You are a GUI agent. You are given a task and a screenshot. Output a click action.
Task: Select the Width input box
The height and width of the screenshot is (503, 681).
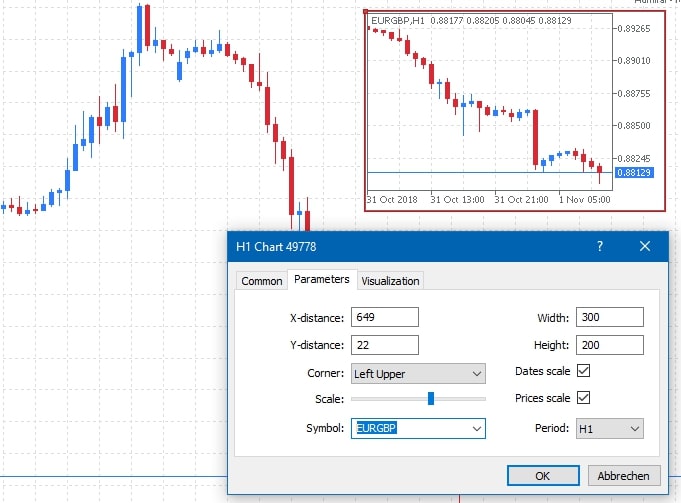pos(608,318)
